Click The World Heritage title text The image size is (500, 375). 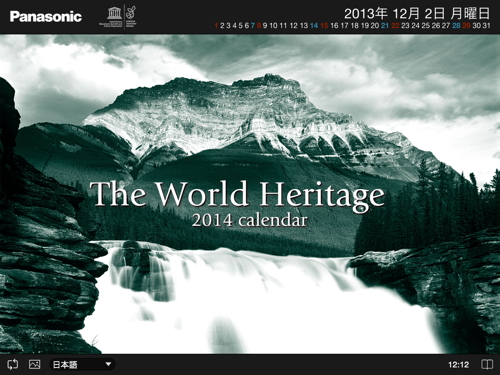click(237, 195)
